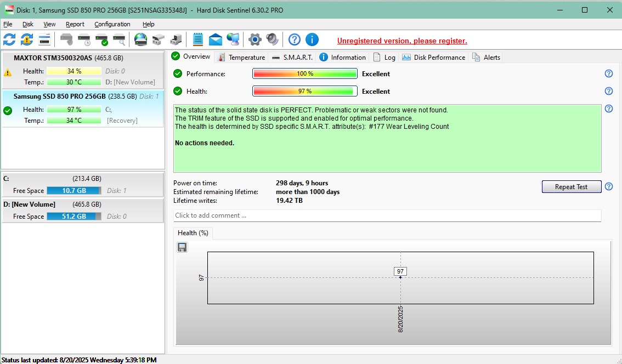Select the C: volume entry
622x364 pixels.
[82, 185]
